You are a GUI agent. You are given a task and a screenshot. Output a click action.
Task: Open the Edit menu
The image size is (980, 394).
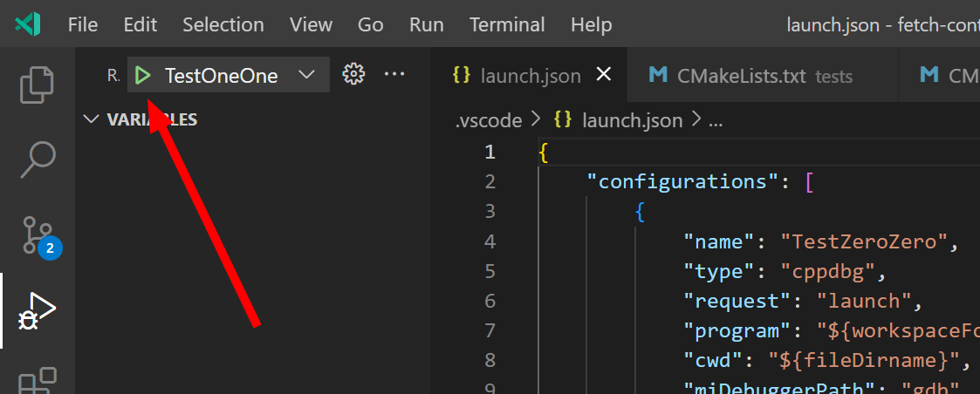(140, 25)
